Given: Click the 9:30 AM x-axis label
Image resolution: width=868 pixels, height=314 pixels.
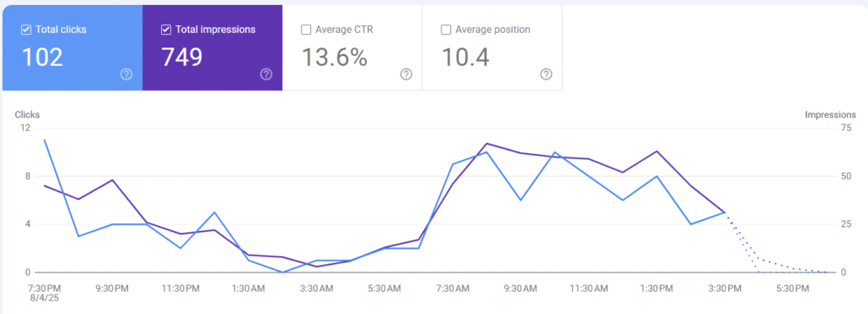Looking at the screenshot, I should pyautogui.click(x=520, y=289).
